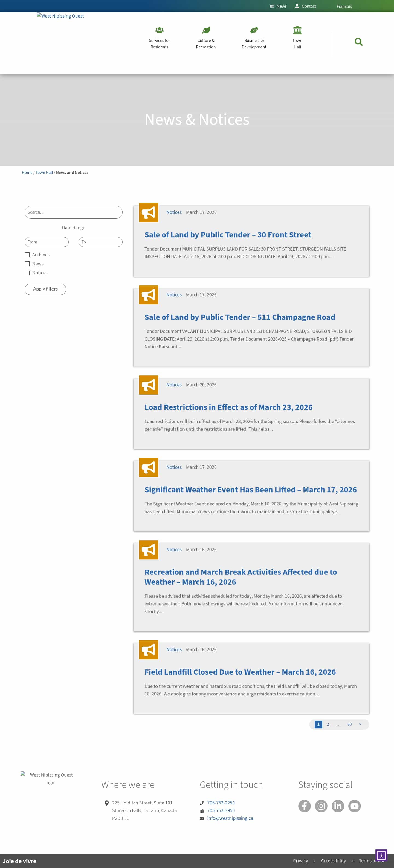The image size is (394, 868).
Task: Switch language to Français
Action: click(344, 6)
